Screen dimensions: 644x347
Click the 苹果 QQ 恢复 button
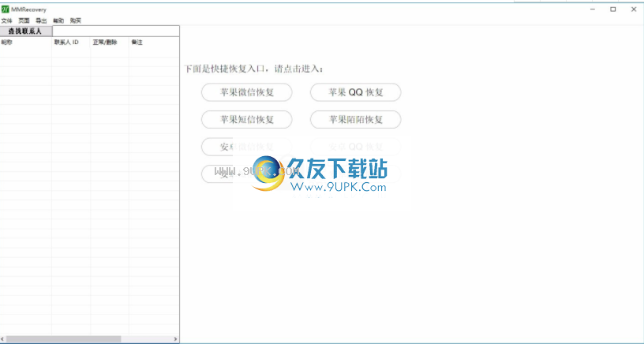[355, 92]
